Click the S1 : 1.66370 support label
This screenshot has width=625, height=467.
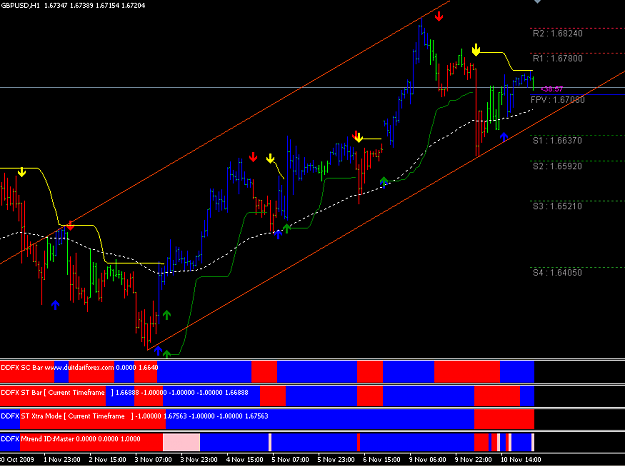[557, 141]
